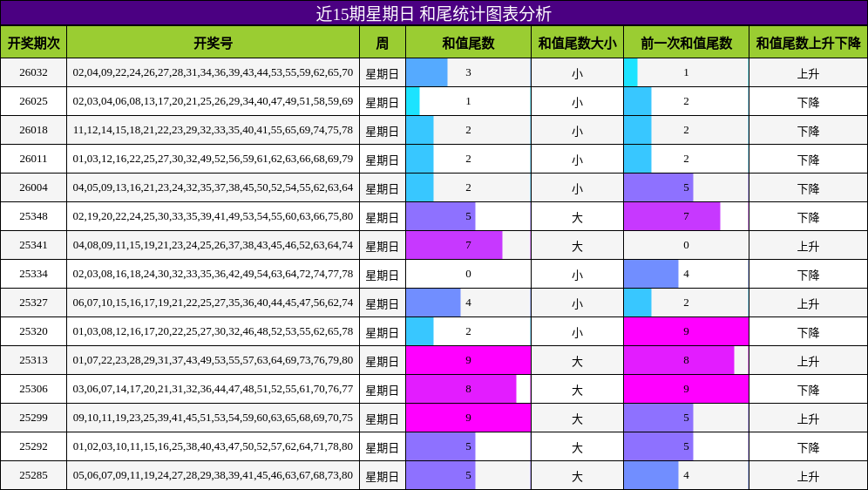Select the 和值尾数大小 column header
This screenshot has height=490, width=868.
point(578,43)
